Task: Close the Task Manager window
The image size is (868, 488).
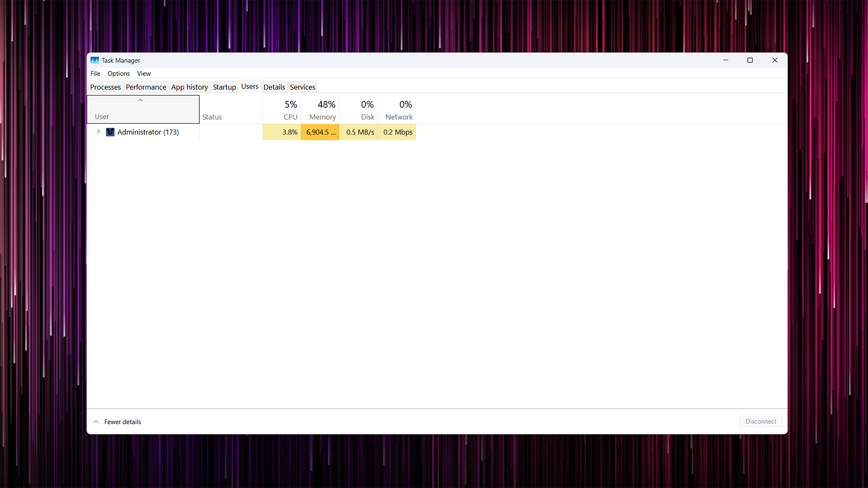Action: (x=775, y=60)
